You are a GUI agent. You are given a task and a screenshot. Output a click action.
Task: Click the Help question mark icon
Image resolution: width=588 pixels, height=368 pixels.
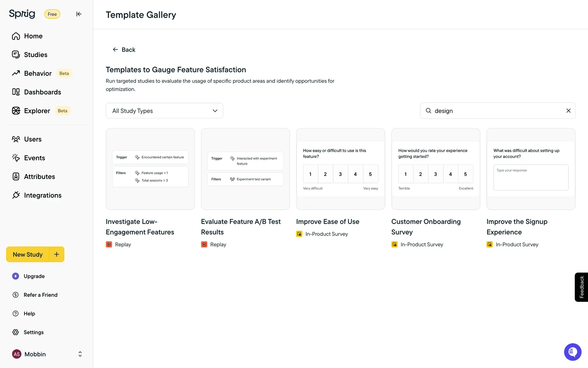[x=16, y=314]
